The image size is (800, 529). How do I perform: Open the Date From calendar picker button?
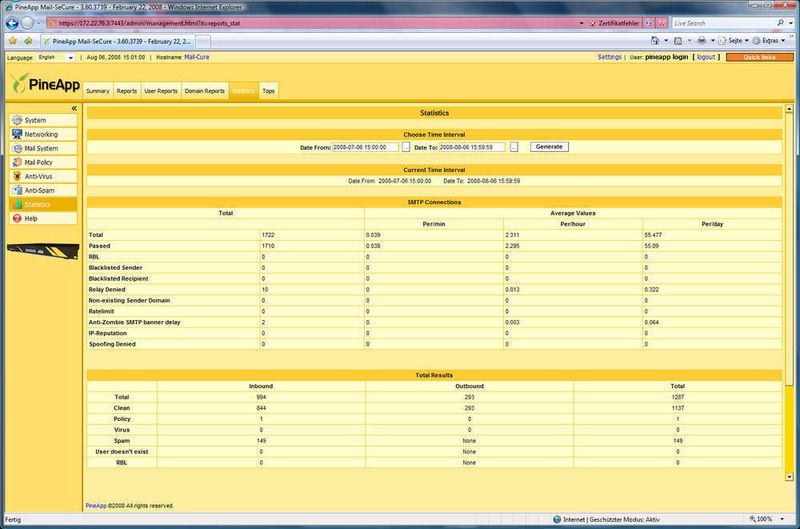pyautogui.click(x=406, y=147)
